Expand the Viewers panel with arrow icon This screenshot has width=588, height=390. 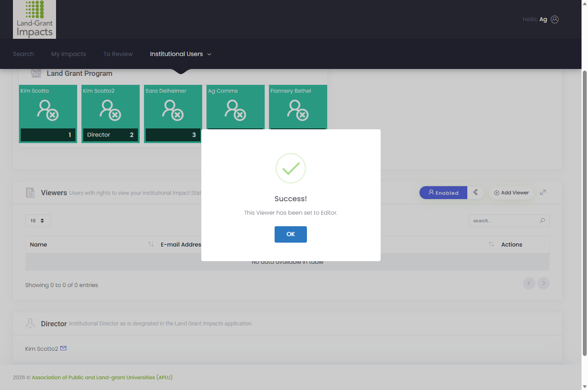pyautogui.click(x=543, y=192)
